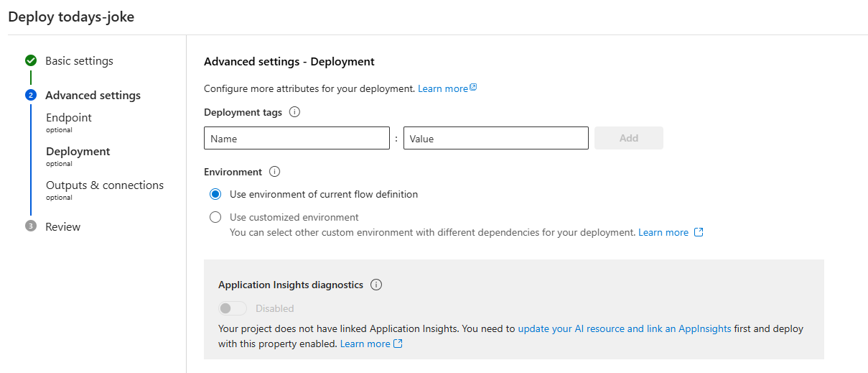This screenshot has height=373, width=868.
Task: Go to the Endpoint sub-step
Action: tap(69, 118)
